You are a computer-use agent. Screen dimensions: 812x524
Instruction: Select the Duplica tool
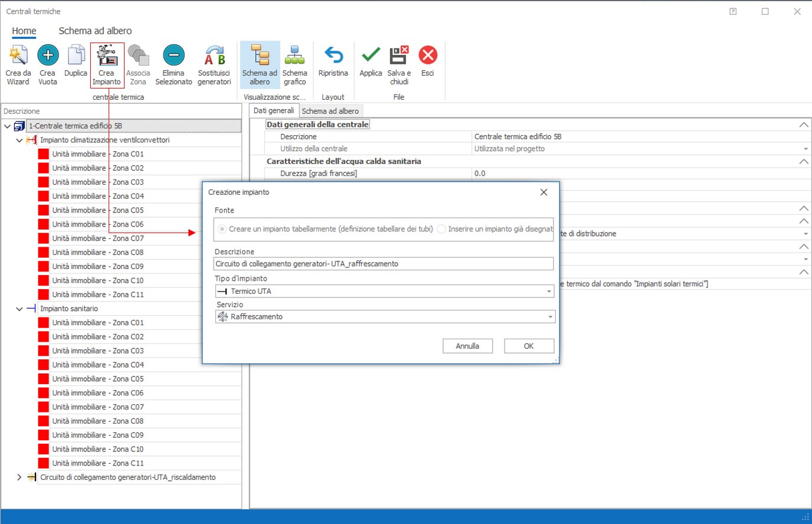[x=76, y=56]
